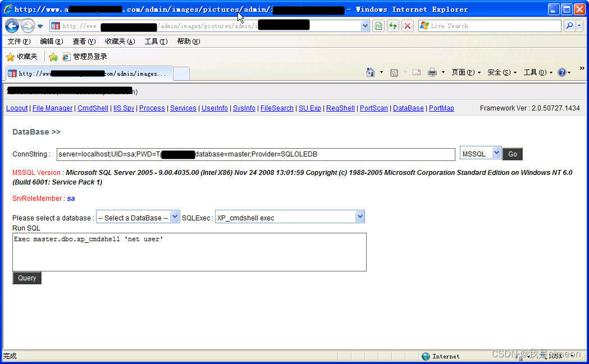Image resolution: width=589 pixels, height=364 pixels.
Task: Click the compatibility view icon
Action: tap(378, 26)
